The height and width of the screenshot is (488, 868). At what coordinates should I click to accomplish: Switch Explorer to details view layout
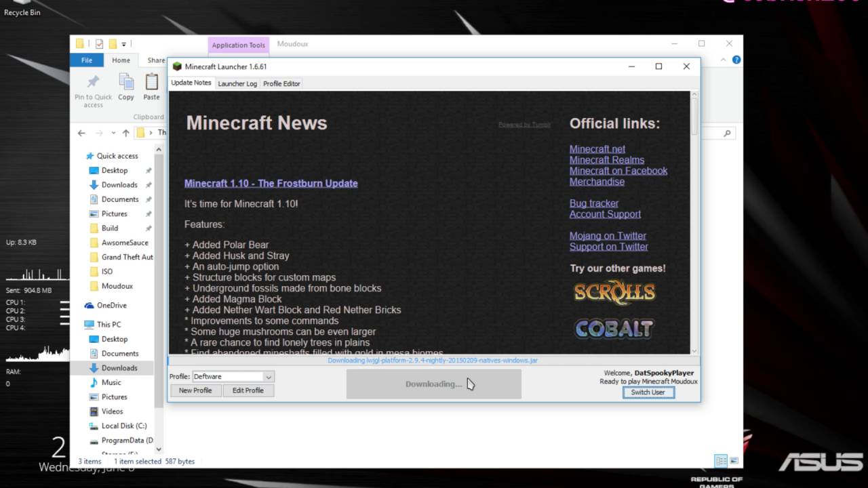[721, 461]
